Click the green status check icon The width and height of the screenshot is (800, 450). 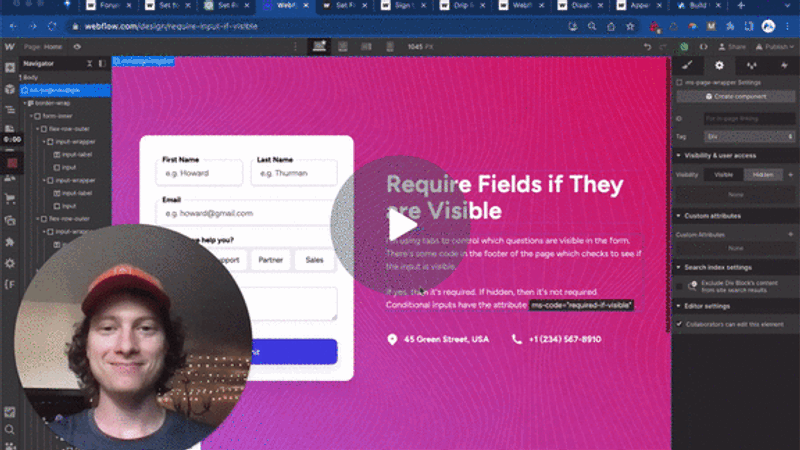coord(684,46)
